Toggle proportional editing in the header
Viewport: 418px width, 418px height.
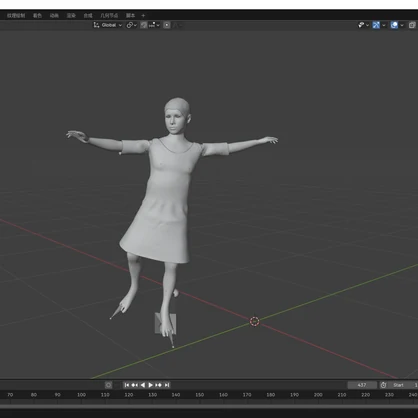coord(167,25)
